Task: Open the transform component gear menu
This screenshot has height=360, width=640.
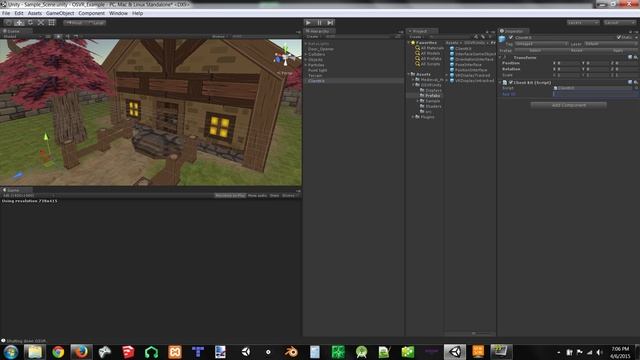Action: (x=636, y=58)
